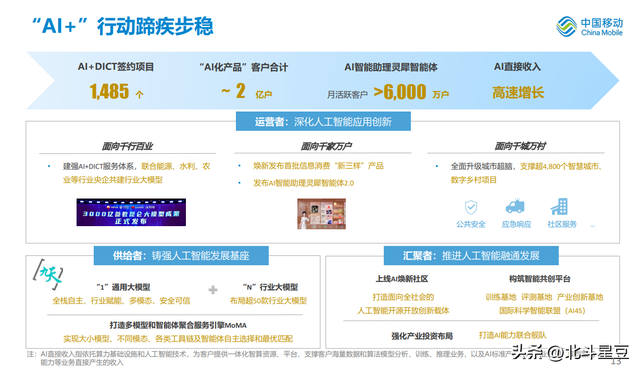The height and width of the screenshot is (371, 640).
Task: Click the 训练基地 text
Action: 501,297
